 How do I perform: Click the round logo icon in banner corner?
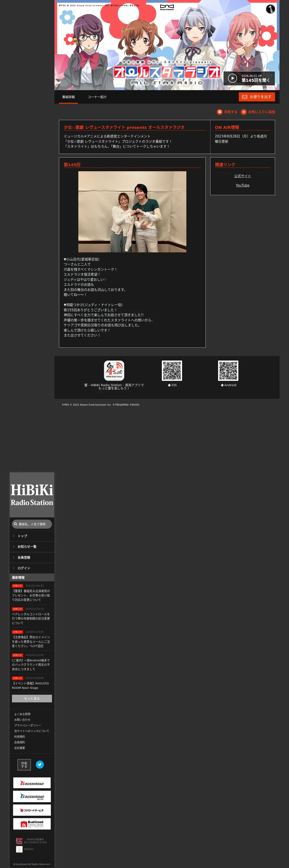[270, 9]
